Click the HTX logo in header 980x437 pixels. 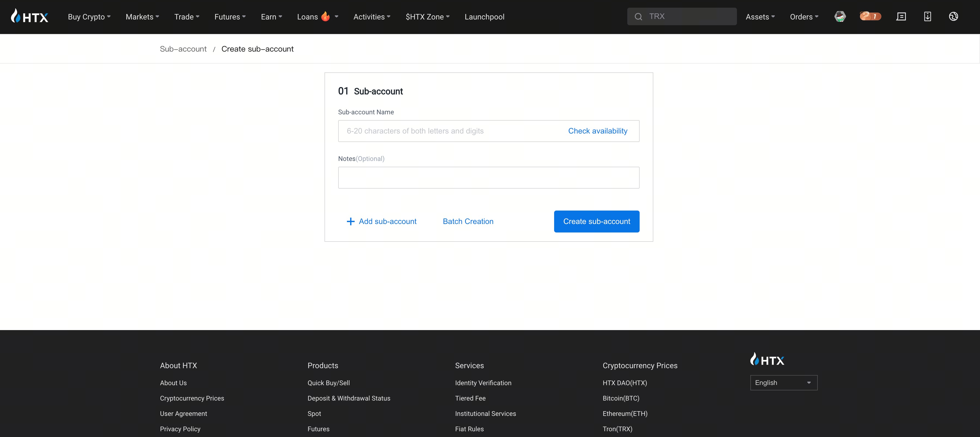pos(30,16)
